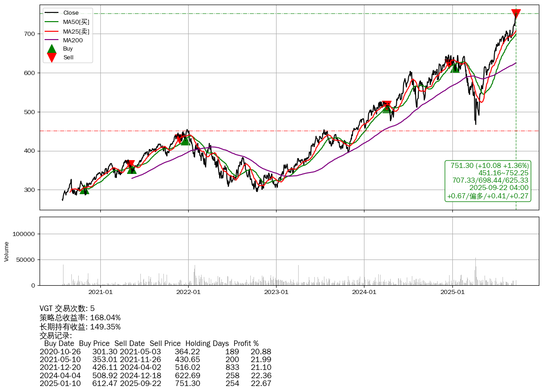Click the 2023-01 date tick label
The width and height of the screenshot is (543, 392).
click(276, 292)
